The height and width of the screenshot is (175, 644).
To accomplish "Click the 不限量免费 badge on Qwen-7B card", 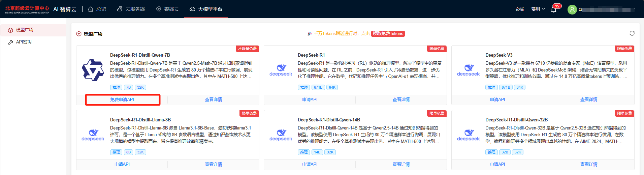I will (x=247, y=49).
